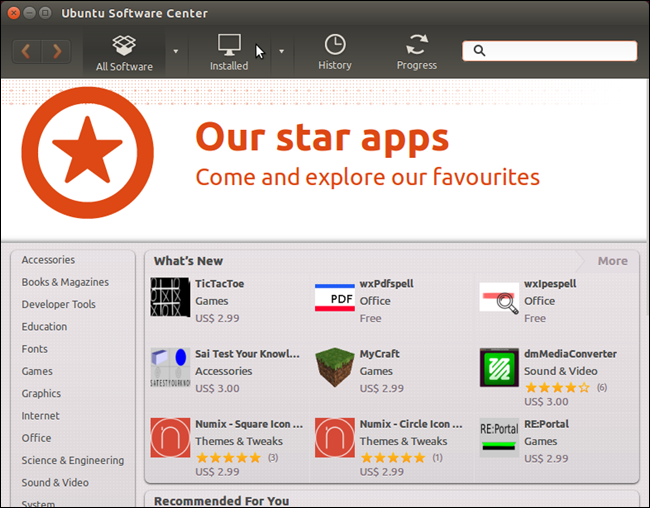Click dmMediaConverter star rating
The width and height of the screenshot is (650, 508).
[557, 388]
